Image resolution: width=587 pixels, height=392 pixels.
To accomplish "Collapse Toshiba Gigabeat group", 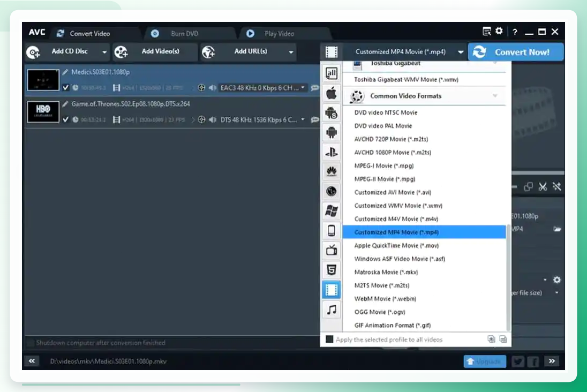I will pos(495,64).
